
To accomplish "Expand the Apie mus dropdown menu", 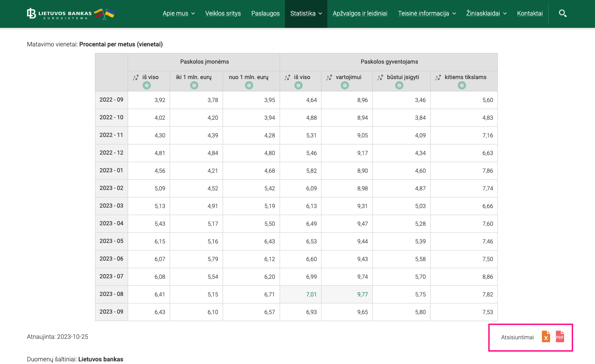I will coord(178,13).
